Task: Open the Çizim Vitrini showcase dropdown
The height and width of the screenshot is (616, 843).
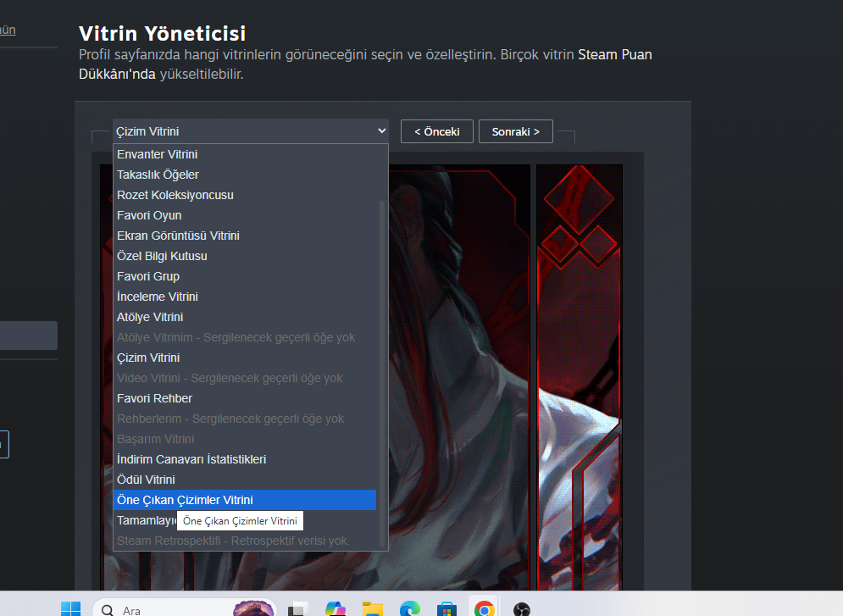Action: tap(251, 131)
